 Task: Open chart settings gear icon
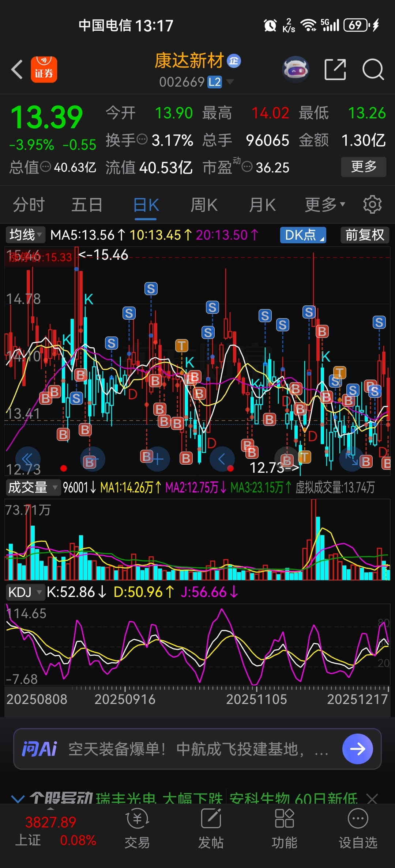372,205
